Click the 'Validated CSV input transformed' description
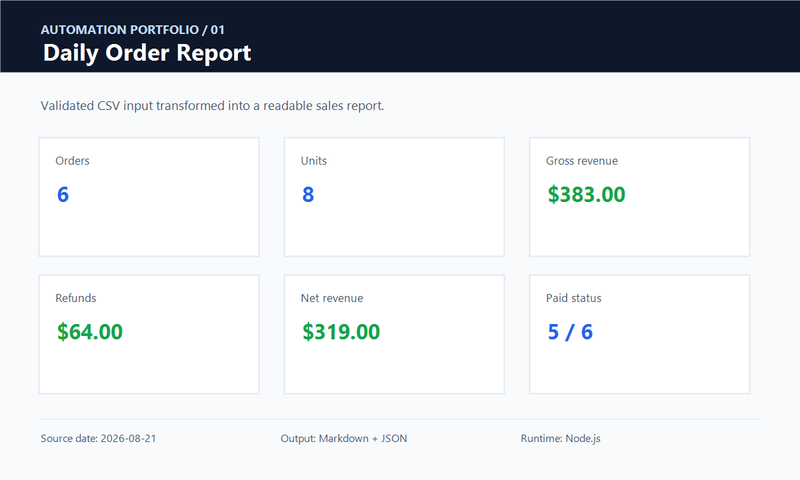The width and height of the screenshot is (800, 480). (x=212, y=106)
